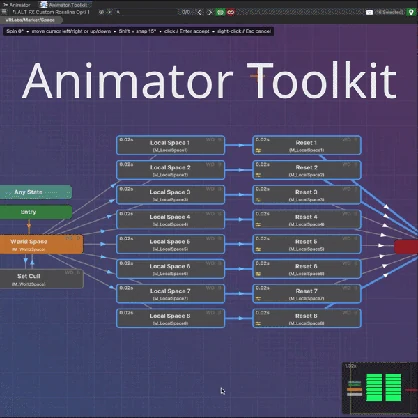This screenshot has height=418, width=418.
Task: Select the Local Space 5 state node
Action: point(170,244)
